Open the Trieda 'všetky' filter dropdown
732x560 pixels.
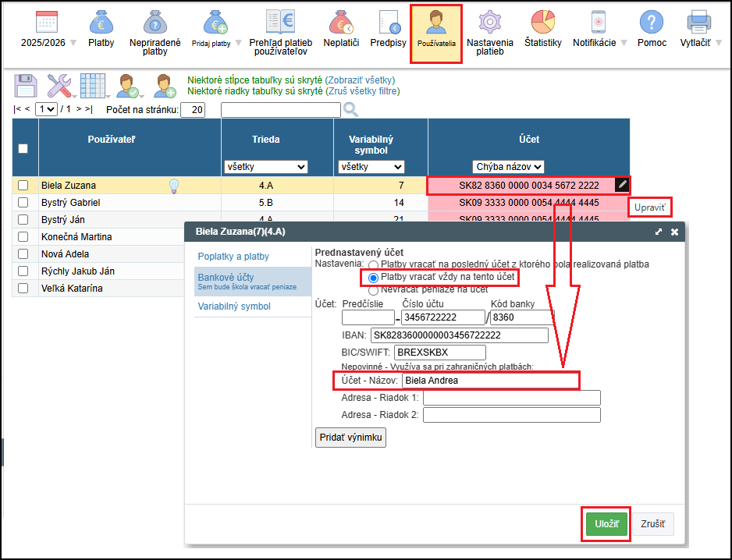pyautogui.click(x=265, y=167)
